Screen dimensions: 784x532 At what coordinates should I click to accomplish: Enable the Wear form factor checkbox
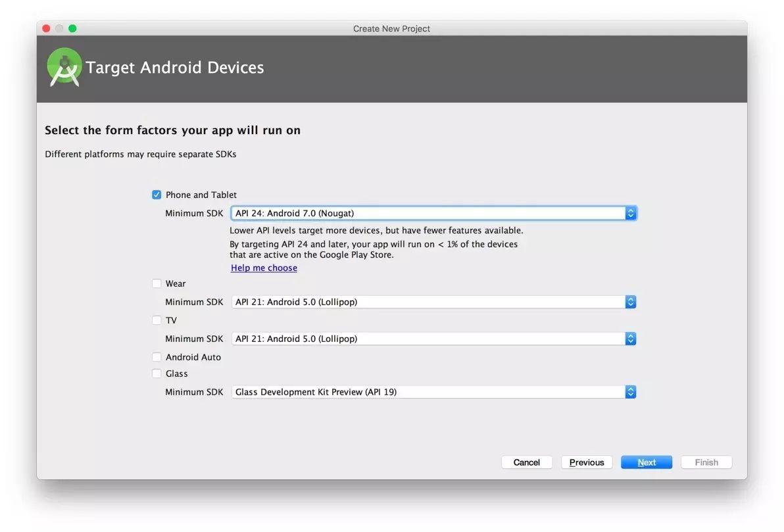157,283
